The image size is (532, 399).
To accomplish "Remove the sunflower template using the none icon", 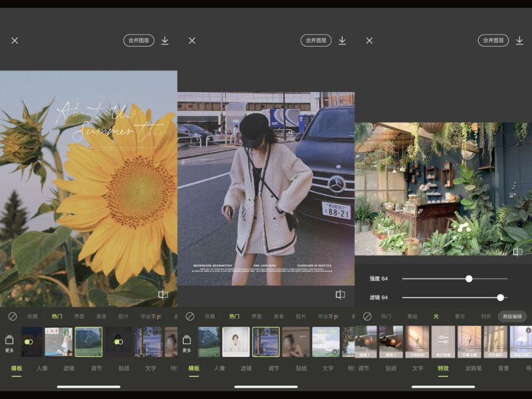I will (12, 317).
